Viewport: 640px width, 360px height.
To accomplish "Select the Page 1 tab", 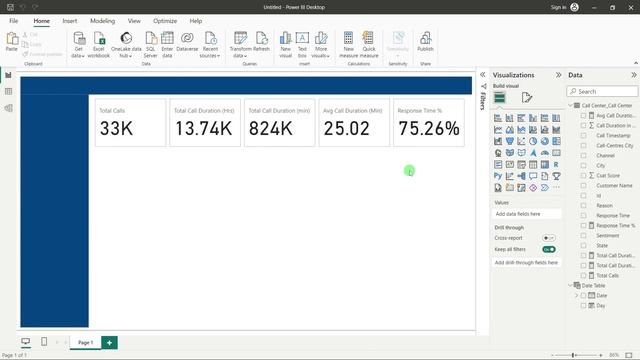I will (x=85, y=342).
